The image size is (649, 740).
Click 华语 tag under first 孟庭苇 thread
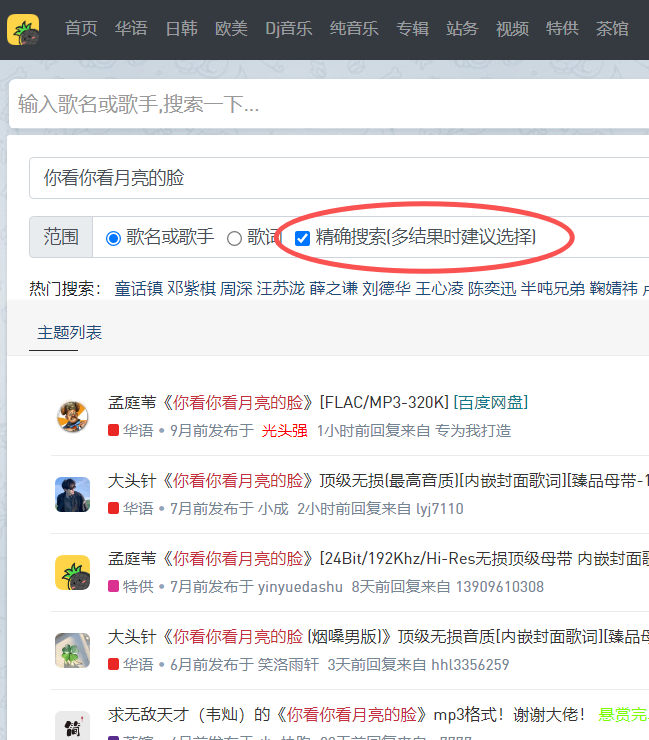pyautogui.click(x=130, y=430)
